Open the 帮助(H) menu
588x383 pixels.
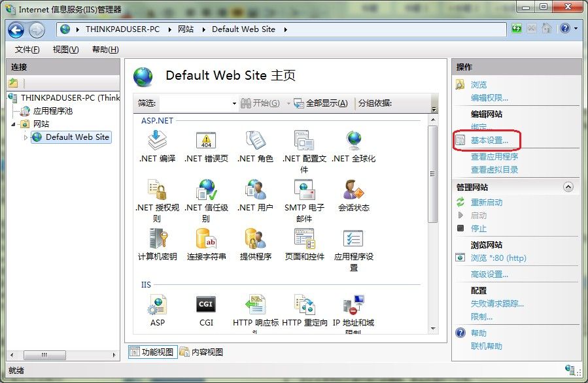(105, 50)
